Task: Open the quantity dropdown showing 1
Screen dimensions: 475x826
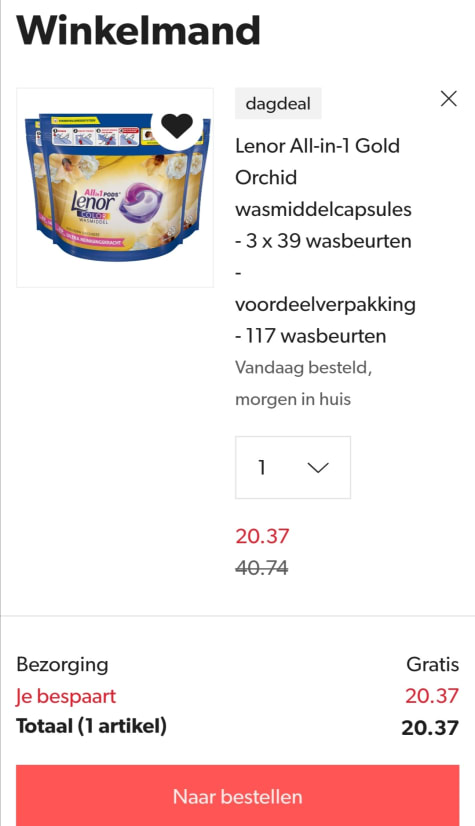Action: (293, 467)
